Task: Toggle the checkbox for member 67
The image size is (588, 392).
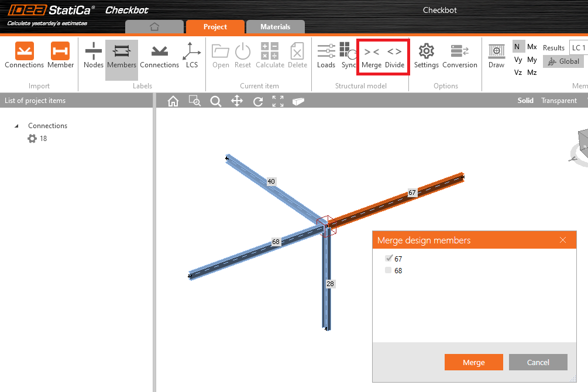Action: (388, 259)
